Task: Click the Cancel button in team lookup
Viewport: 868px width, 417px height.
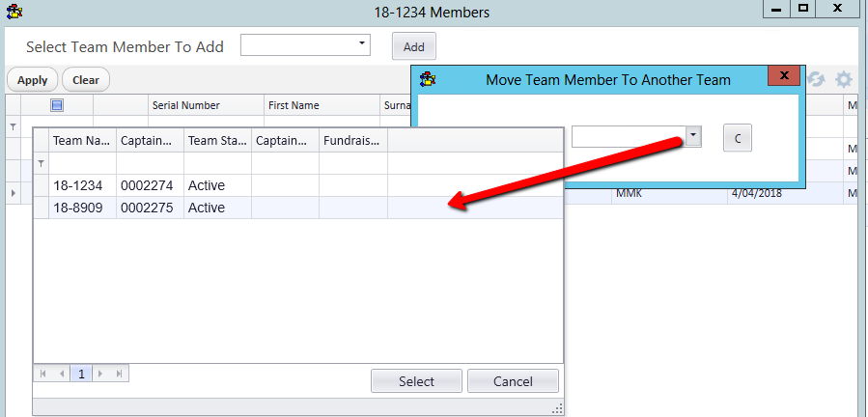Action: [x=513, y=381]
